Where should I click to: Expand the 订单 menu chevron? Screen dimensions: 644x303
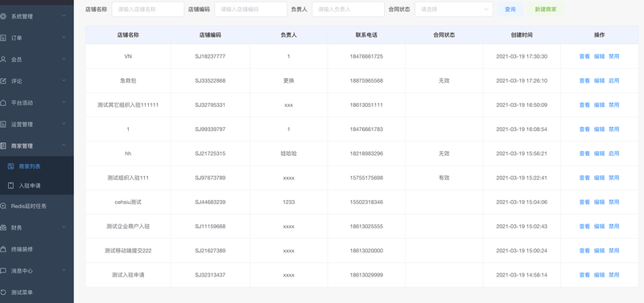64,37
